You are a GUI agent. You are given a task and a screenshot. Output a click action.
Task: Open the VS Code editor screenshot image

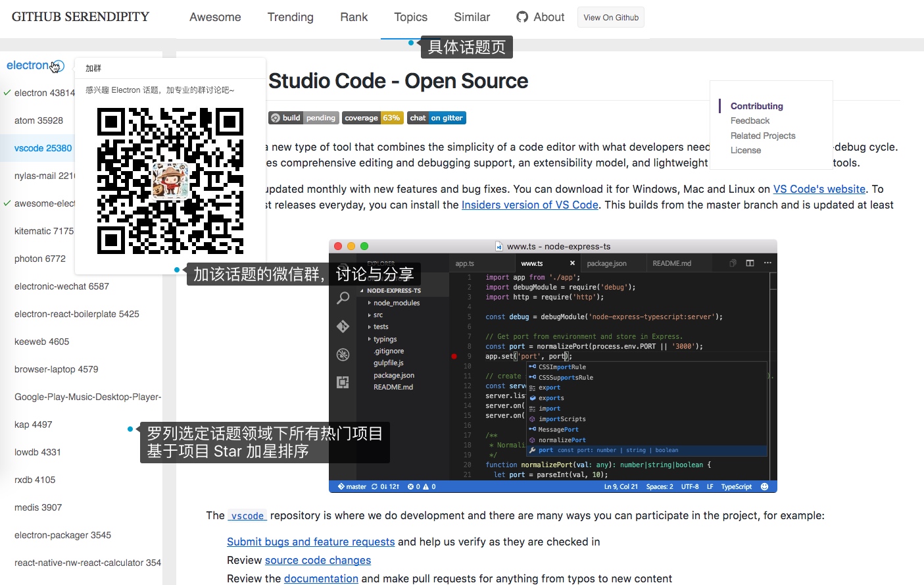pyautogui.click(x=553, y=366)
